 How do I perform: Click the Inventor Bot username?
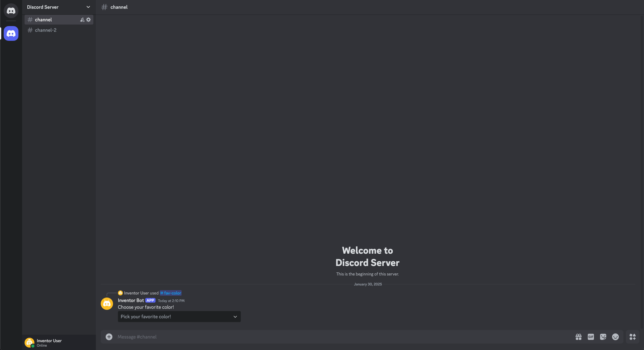[131, 300]
